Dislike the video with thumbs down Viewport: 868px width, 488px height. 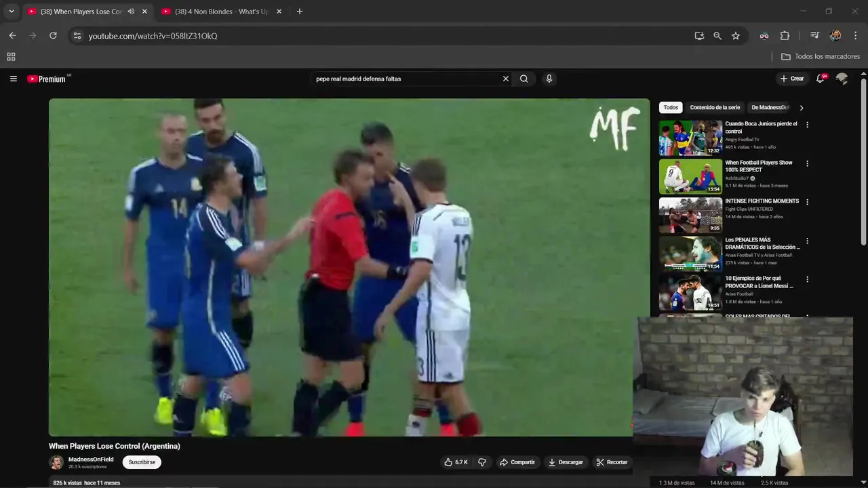tap(482, 462)
